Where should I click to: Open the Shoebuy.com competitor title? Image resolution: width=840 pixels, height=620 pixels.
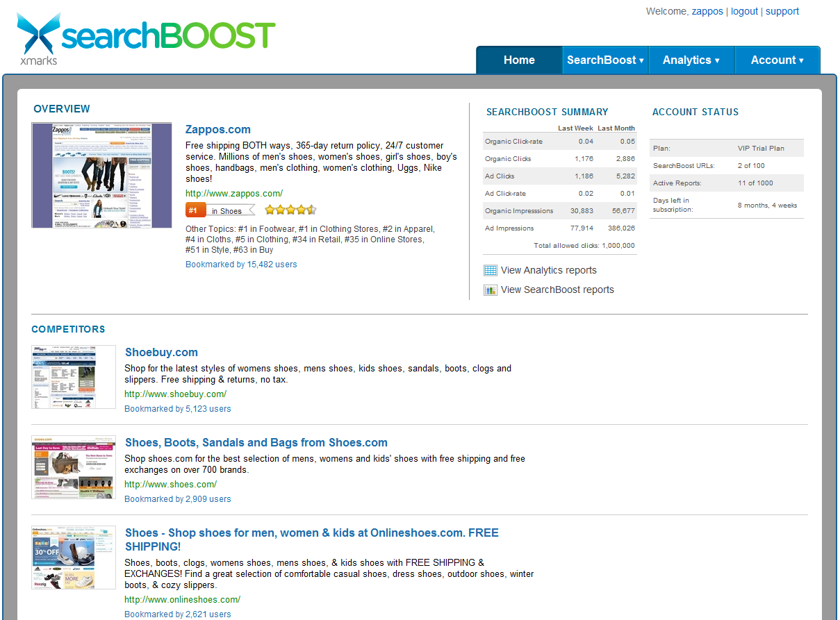161,353
